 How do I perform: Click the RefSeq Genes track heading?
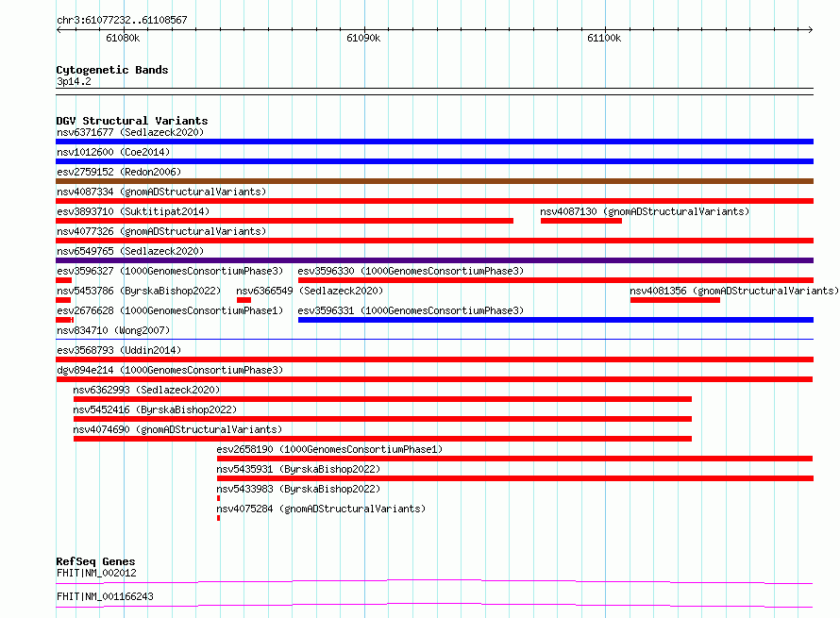[x=95, y=561]
